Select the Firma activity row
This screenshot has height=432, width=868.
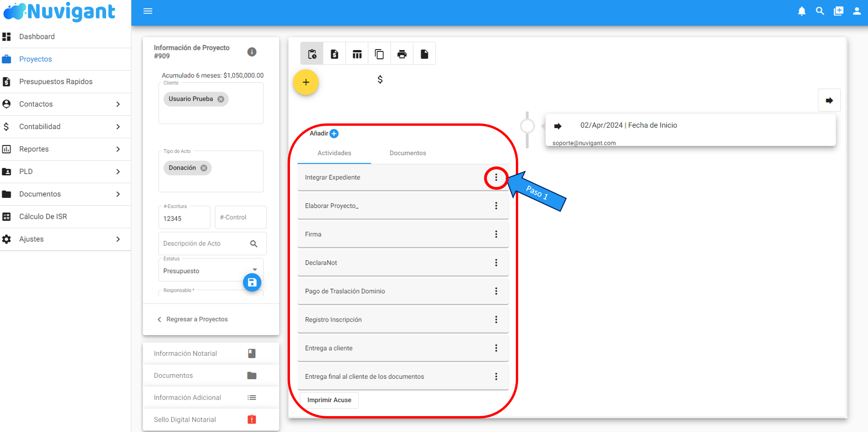click(x=403, y=235)
